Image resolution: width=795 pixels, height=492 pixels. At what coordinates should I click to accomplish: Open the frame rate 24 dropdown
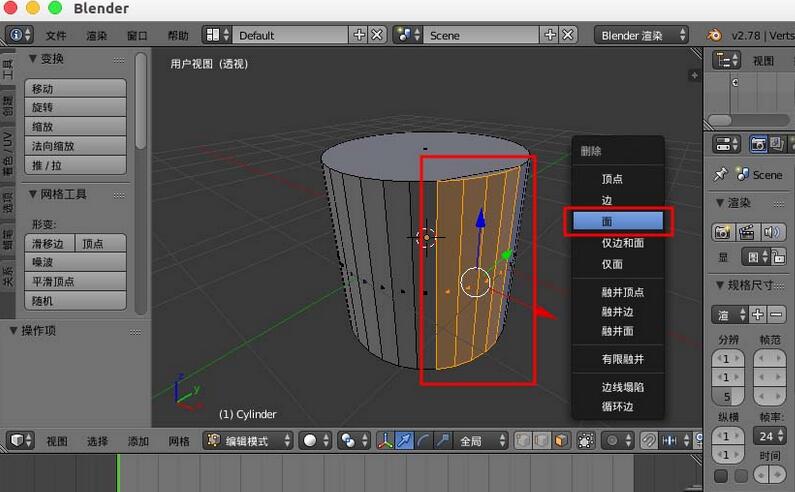point(770,436)
